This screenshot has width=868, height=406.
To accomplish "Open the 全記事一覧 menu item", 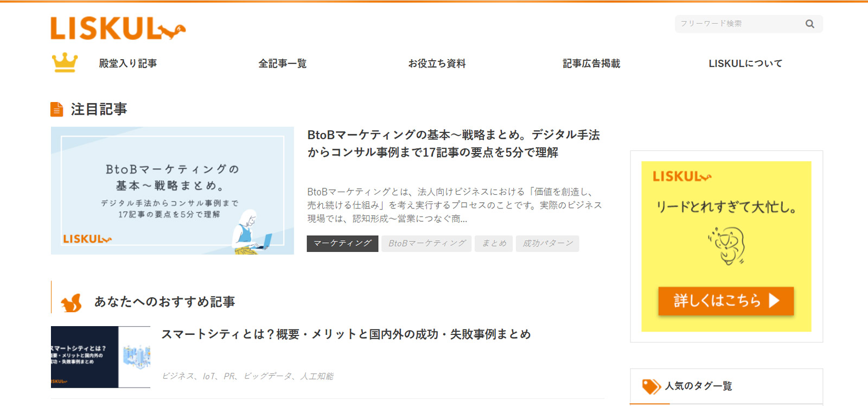I will pyautogui.click(x=283, y=64).
